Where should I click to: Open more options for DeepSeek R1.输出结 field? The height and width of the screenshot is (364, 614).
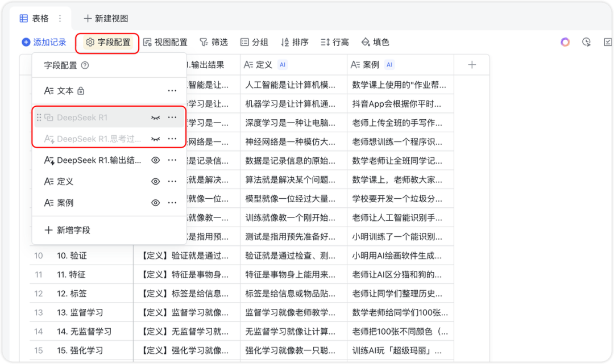pos(172,160)
